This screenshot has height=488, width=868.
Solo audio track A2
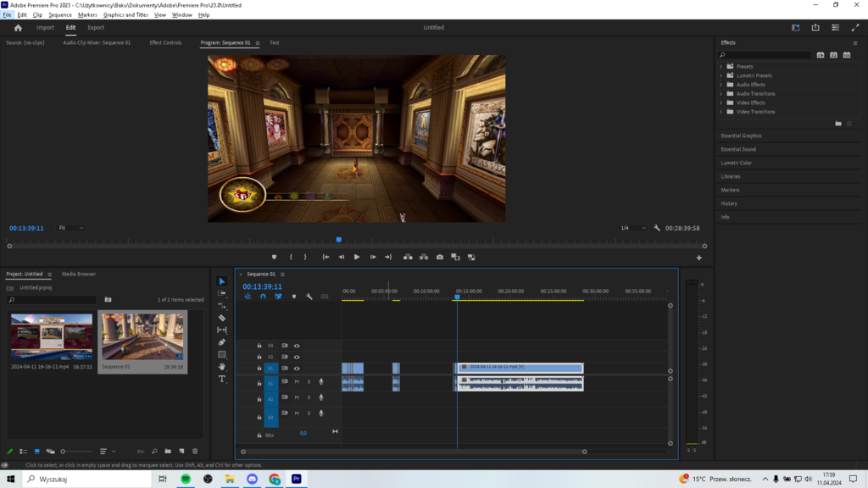tap(309, 397)
